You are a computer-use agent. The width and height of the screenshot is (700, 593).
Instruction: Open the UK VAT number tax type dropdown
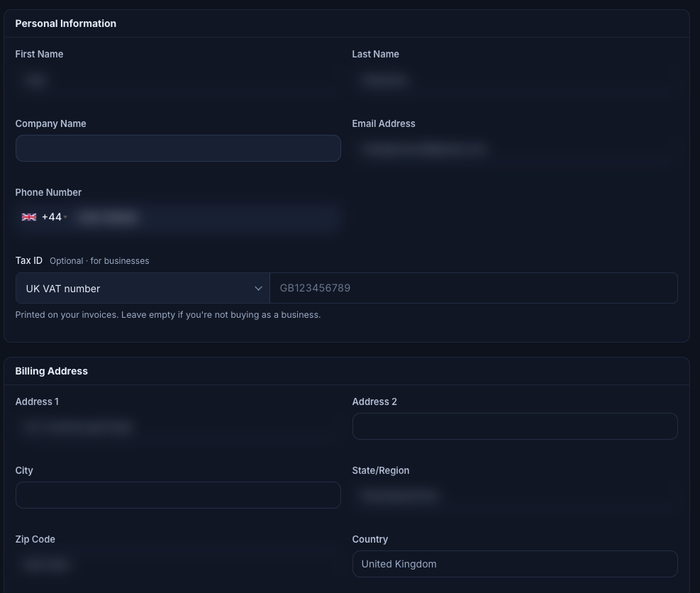[x=143, y=288]
